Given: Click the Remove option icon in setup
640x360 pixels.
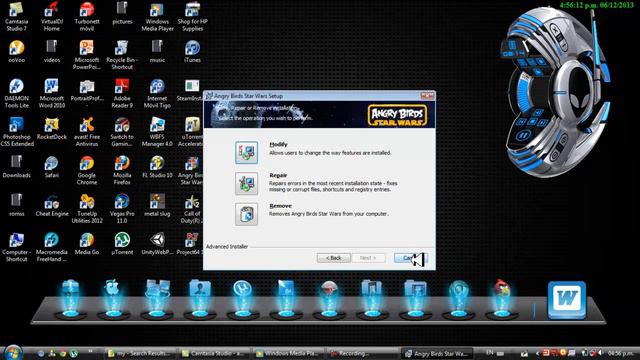Looking at the screenshot, I should tap(246, 214).
